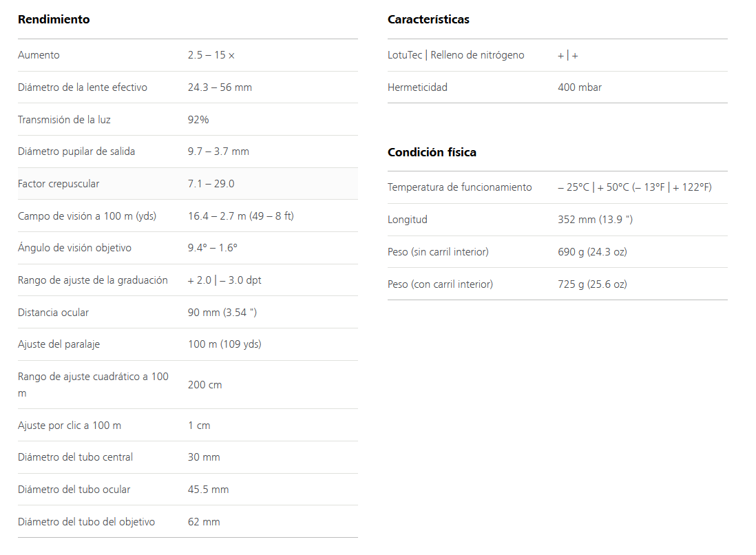Select the Características section heading
This screenshot has height=555, width=756.
pyautogui.click(x=428, y=19)
